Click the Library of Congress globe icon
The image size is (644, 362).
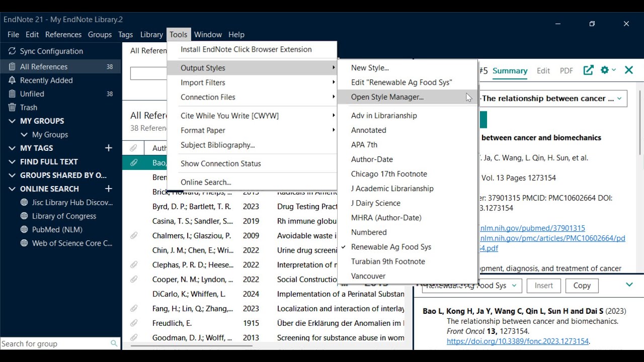(24, 216)
